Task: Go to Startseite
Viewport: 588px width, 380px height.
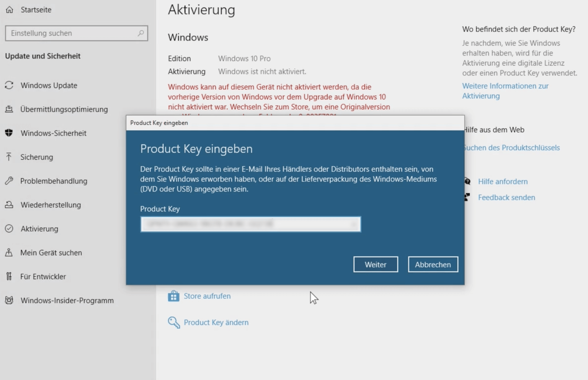Action: 36,10
